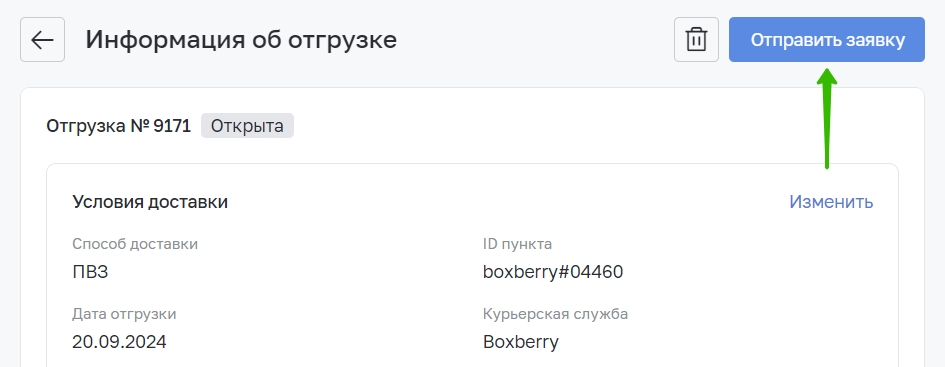Viewport: 945px width, 367px height.
Task: Click the Дата отгрузки field label
Action: (x=124, y=314)
